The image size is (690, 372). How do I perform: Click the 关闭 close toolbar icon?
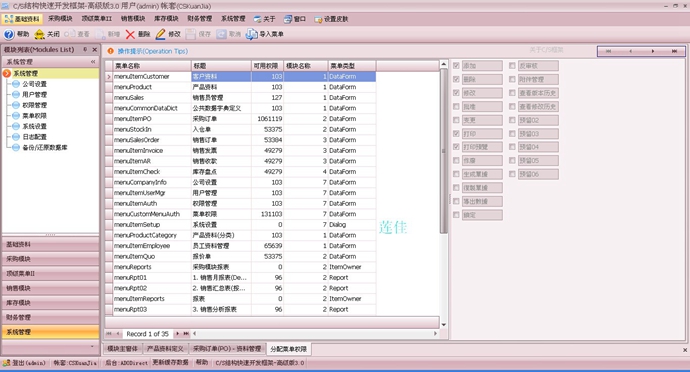[x=39, y=34]
